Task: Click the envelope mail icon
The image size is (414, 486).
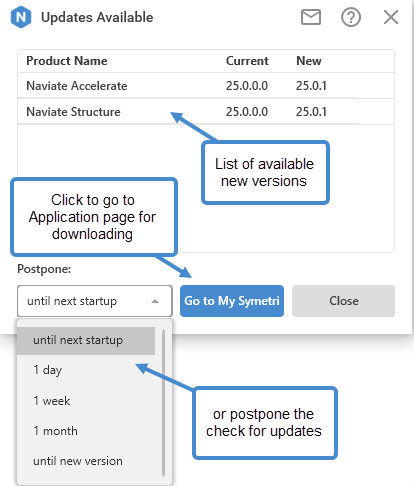Action: [311, 17]
